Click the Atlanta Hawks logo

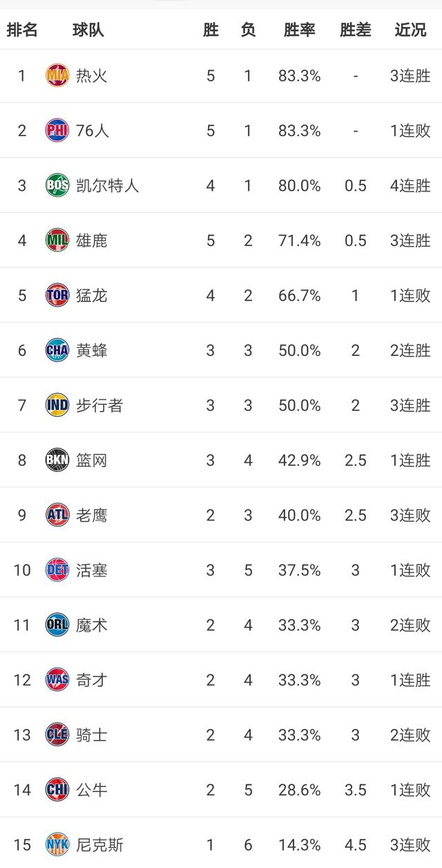coord(57,515)
